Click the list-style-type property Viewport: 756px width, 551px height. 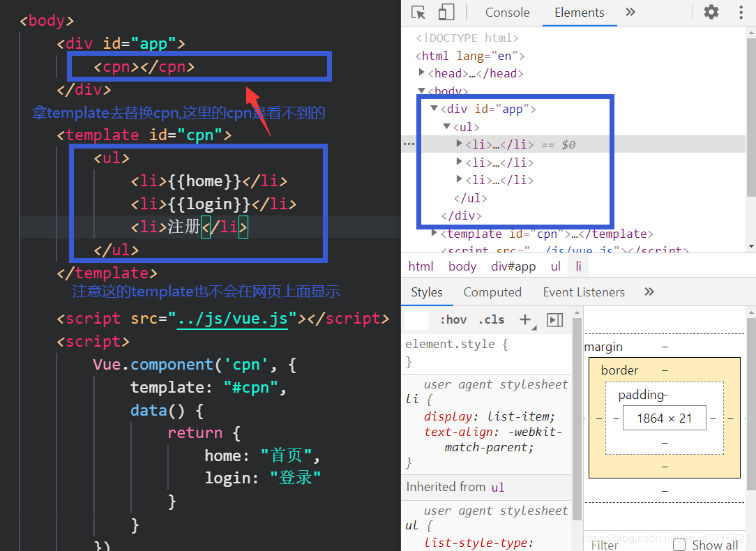478,543
